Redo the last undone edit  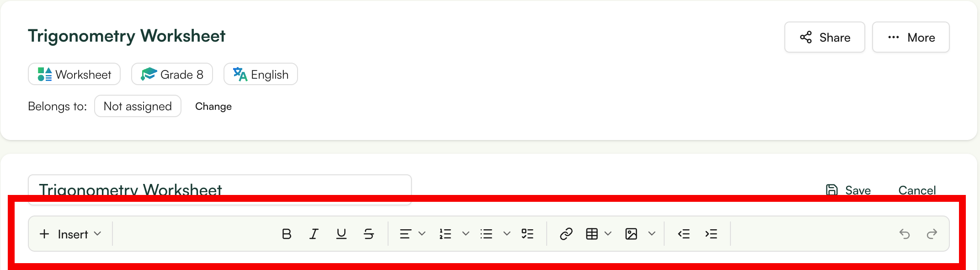point(932,234)
